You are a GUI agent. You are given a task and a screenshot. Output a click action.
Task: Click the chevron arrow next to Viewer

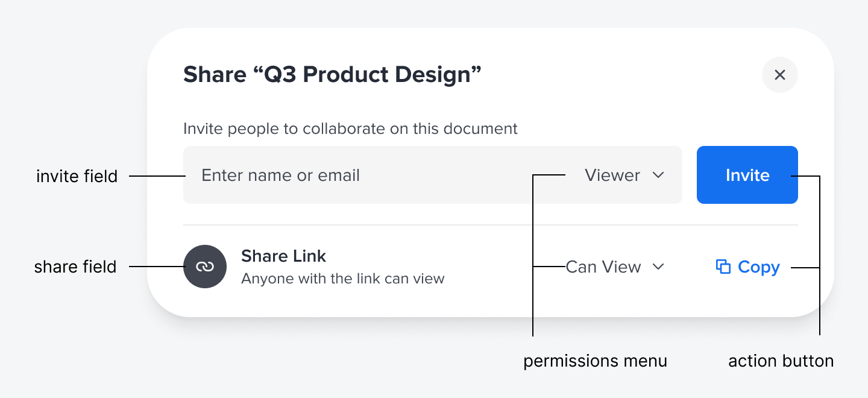pos(658,175)
